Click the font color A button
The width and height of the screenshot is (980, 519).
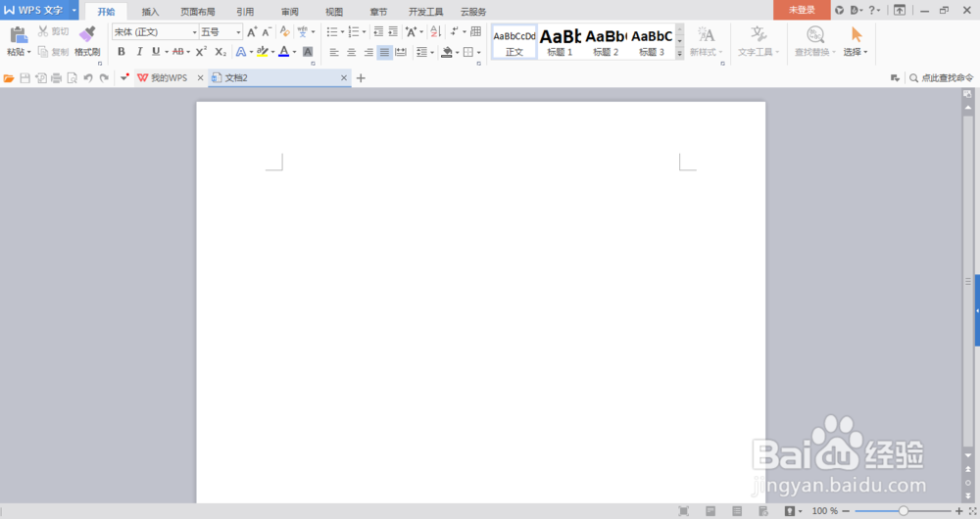pyautogui.click(x=284, y=52)
